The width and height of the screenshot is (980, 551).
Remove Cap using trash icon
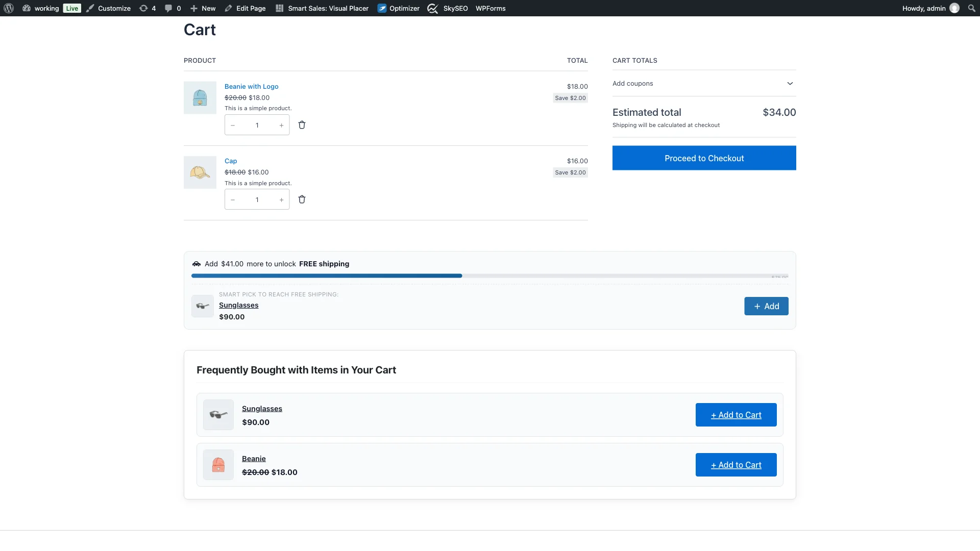click(x=302, y=199)
